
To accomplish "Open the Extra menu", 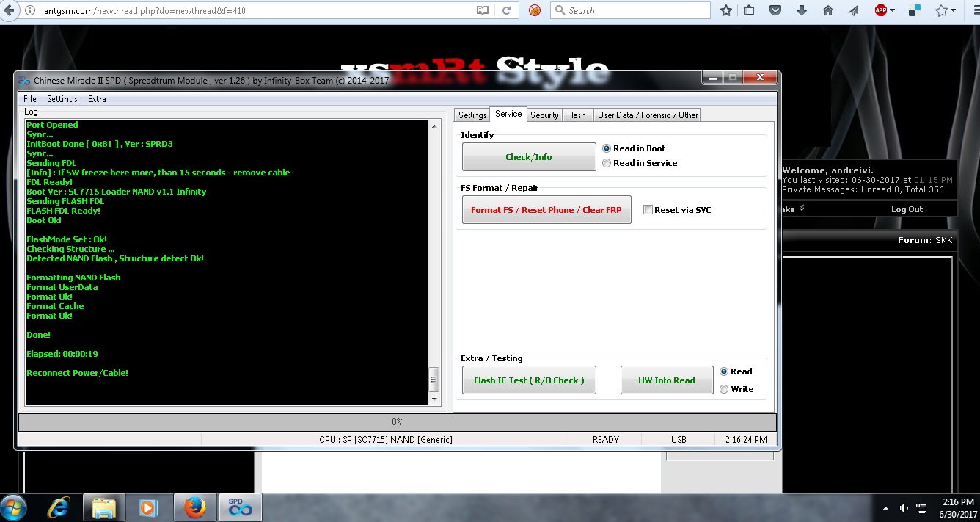I will pyautogui.click(x=97, y=99).
